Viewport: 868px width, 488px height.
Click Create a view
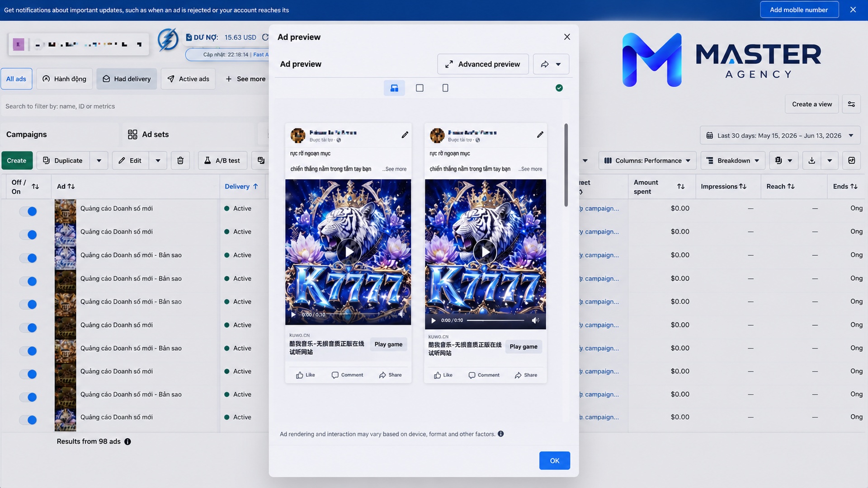pyautogui.click(x=812, y=104)
